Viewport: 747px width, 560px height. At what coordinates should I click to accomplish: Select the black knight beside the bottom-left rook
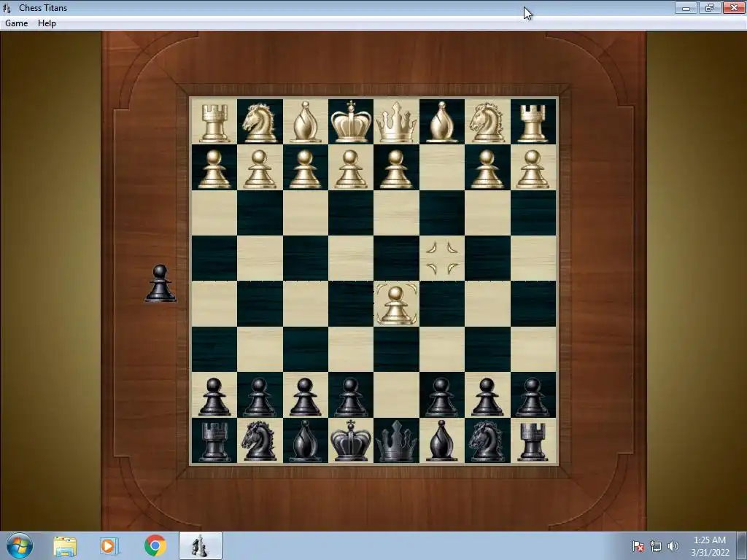[x=259, y=441]
